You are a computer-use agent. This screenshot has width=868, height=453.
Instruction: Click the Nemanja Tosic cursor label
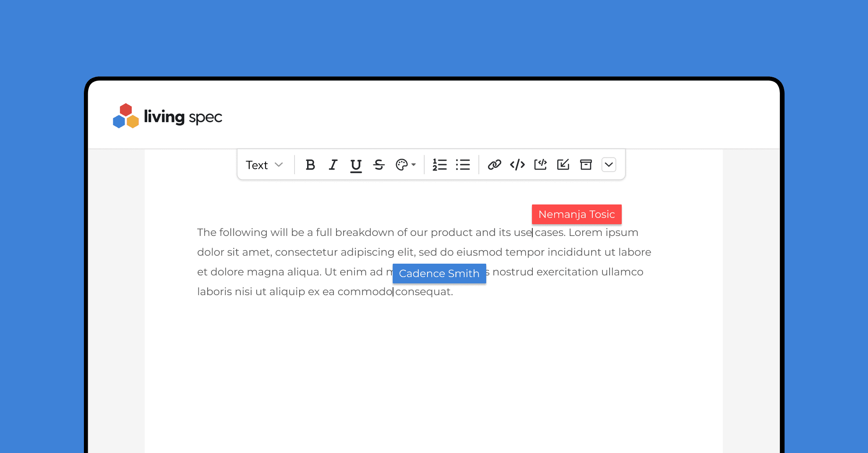[x=576, y=215]
